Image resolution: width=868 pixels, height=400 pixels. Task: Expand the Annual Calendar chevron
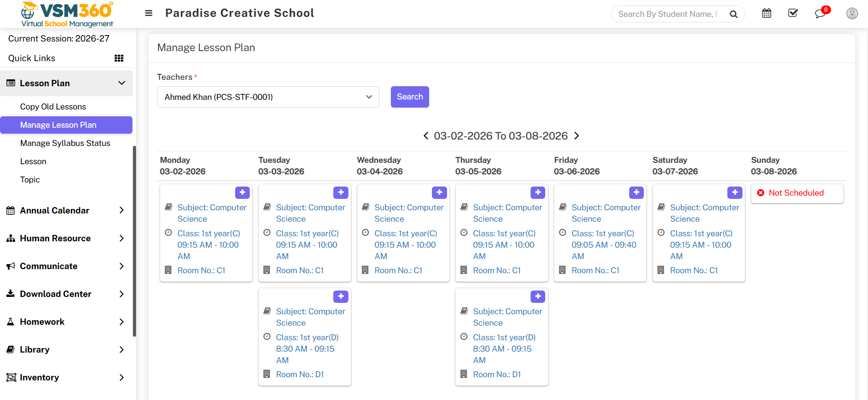point(121,210)
